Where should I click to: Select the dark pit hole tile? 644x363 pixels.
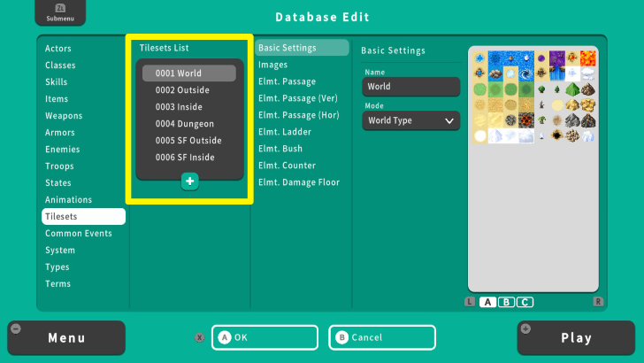coord(557,135)
